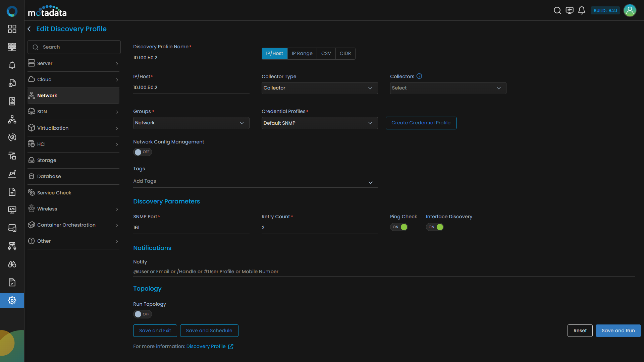Enable Network Config Management toggle
The width and height of the screenshot is (644, 362).
142,152
